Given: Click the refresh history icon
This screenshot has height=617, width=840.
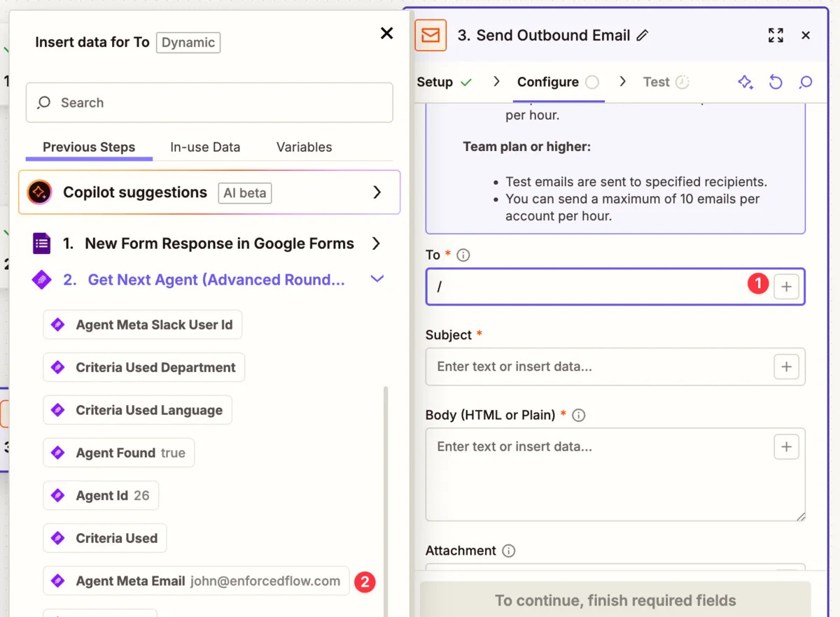Looking at the screenshot, I should 775,82.
